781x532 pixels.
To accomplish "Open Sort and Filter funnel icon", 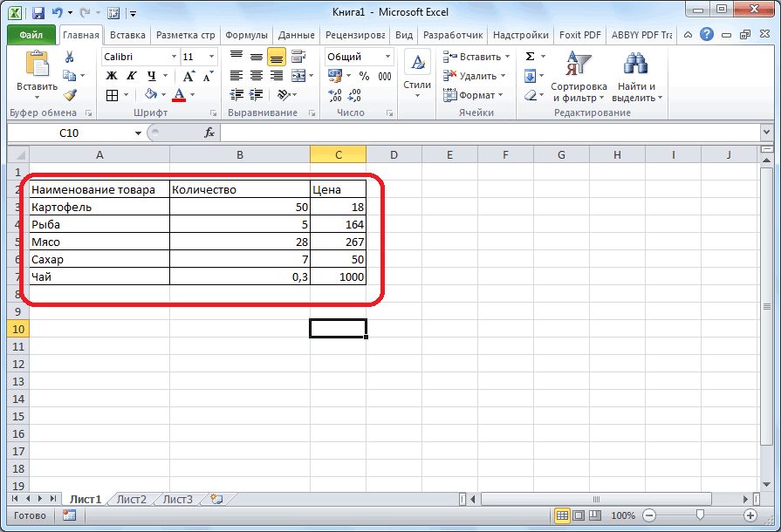I will (x=578, y=65).
